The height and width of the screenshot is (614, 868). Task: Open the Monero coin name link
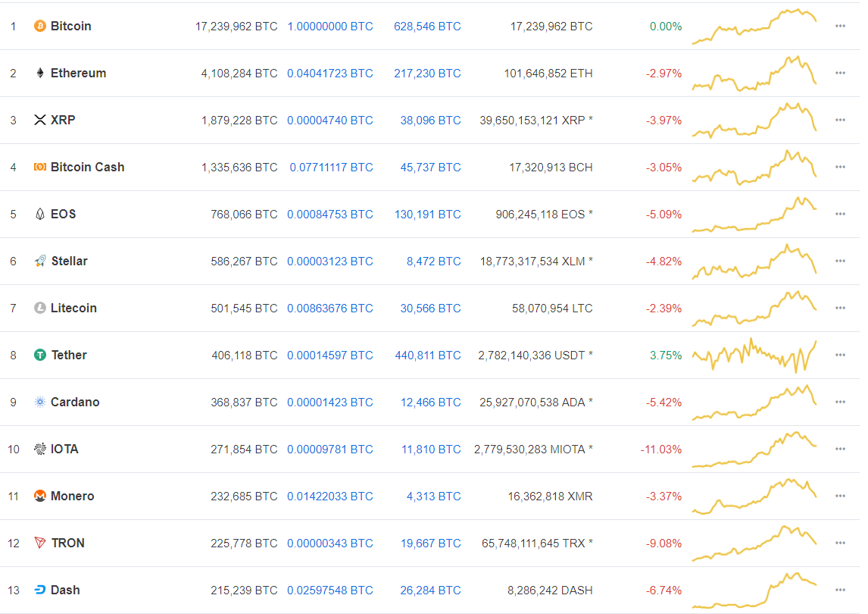point(72,496)
